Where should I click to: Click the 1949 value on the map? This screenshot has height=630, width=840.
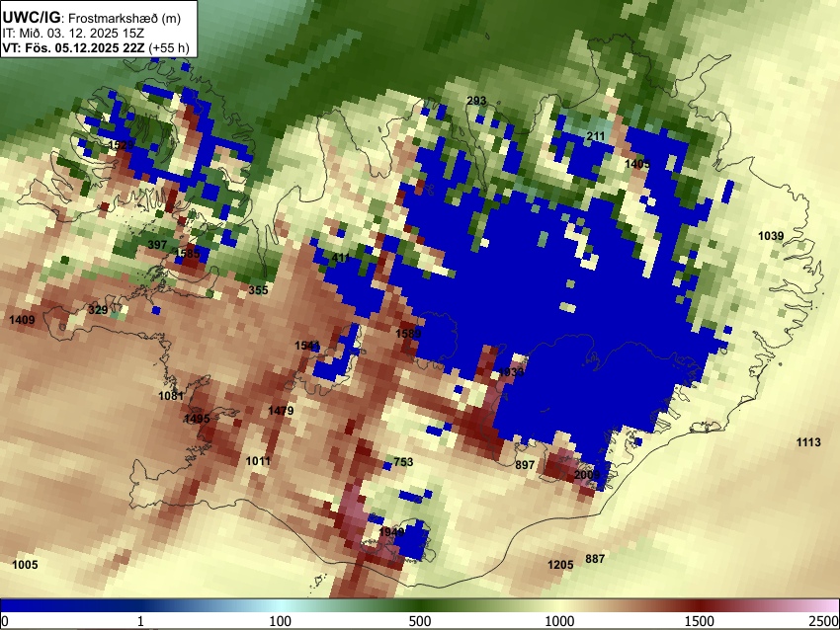click(x=391, y=532)
